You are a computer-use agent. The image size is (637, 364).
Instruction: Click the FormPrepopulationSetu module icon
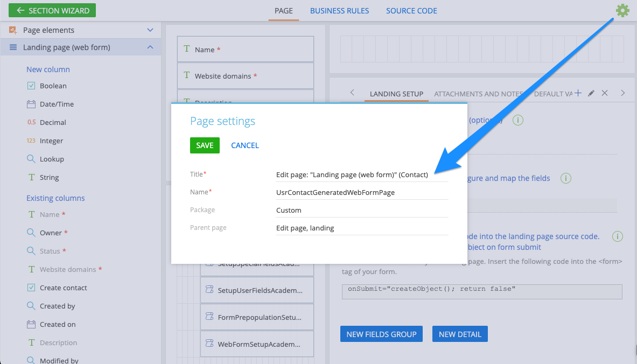209,317
